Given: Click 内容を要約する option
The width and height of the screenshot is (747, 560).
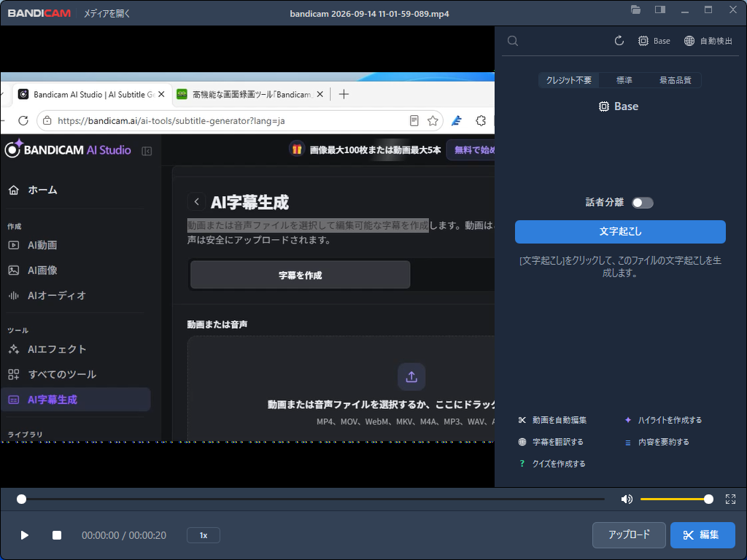Looking at the screenshot, I should (x=657, y=442).
